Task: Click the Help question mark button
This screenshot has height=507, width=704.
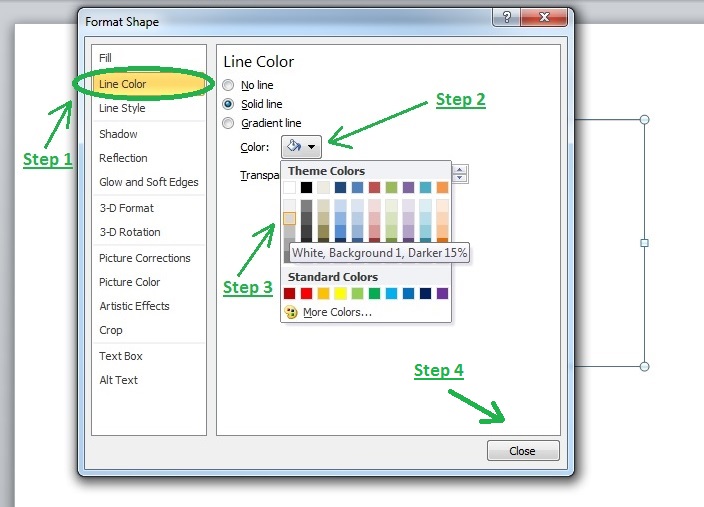Action: tap(506, 17)
